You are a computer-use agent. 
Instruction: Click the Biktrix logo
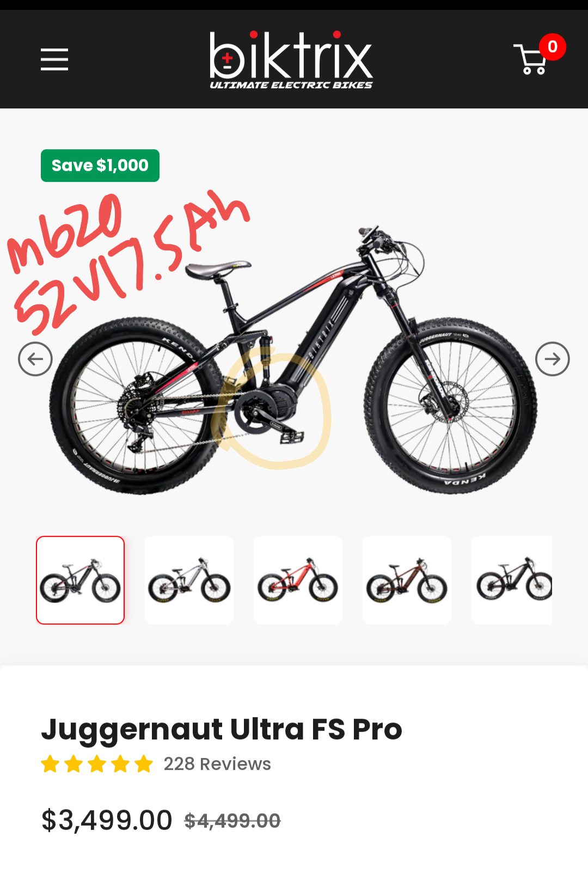[291, 60]
